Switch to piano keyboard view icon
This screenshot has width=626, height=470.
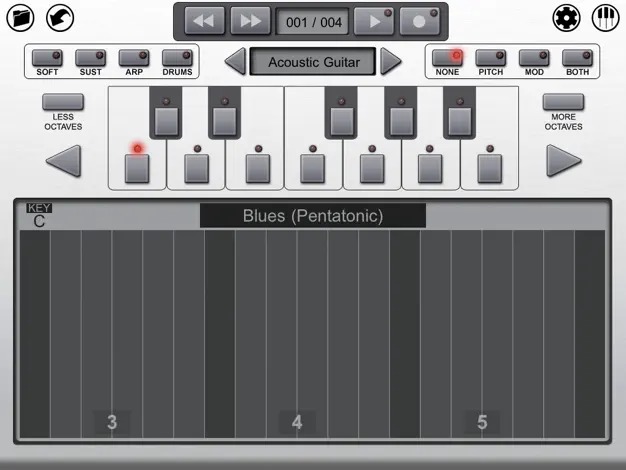(605, 18)
